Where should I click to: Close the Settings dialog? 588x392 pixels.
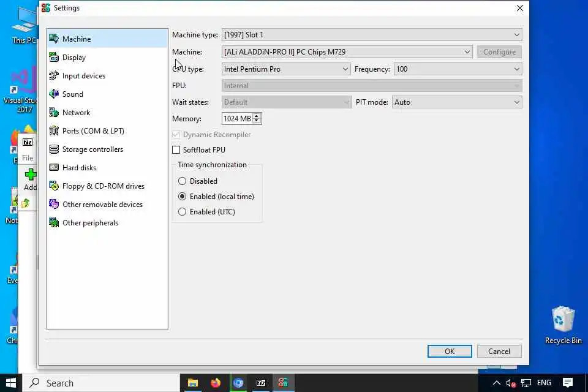point(520,8)
